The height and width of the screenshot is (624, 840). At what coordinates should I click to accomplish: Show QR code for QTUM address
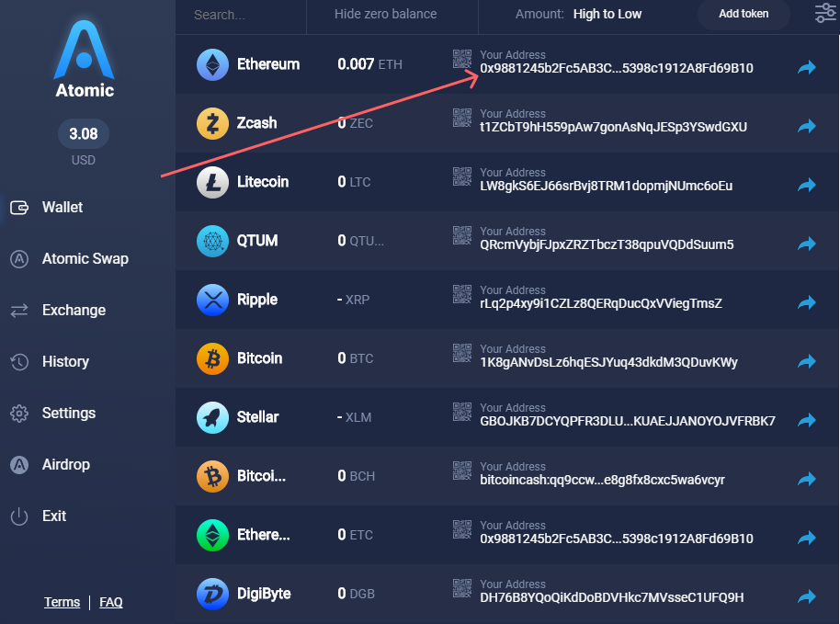[x=461, y=235]
